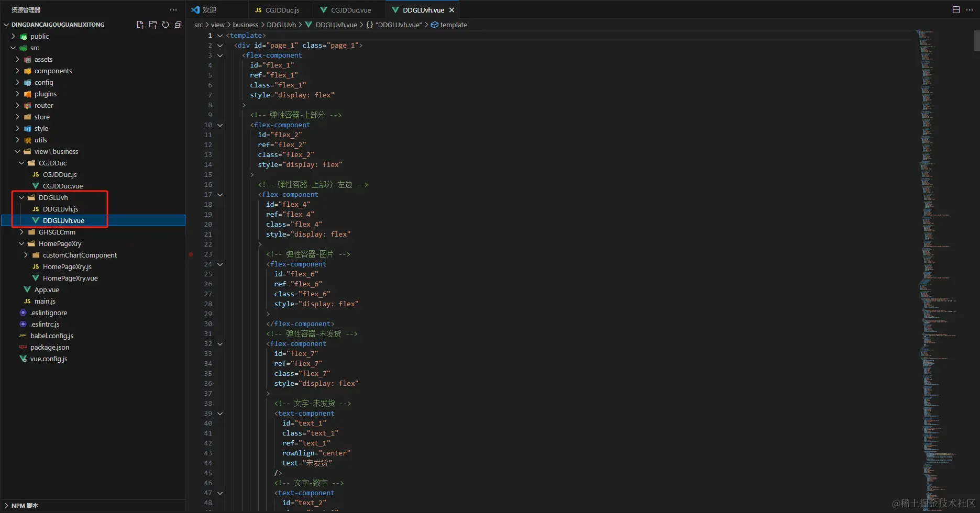Fold the flex_4 component at line 17
This screenshot has height=513, width=980.
220,195
